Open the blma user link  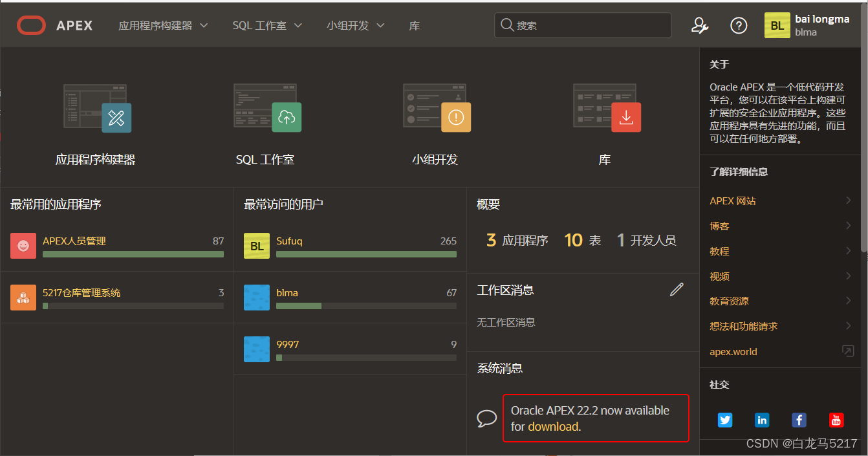point(287,292)
